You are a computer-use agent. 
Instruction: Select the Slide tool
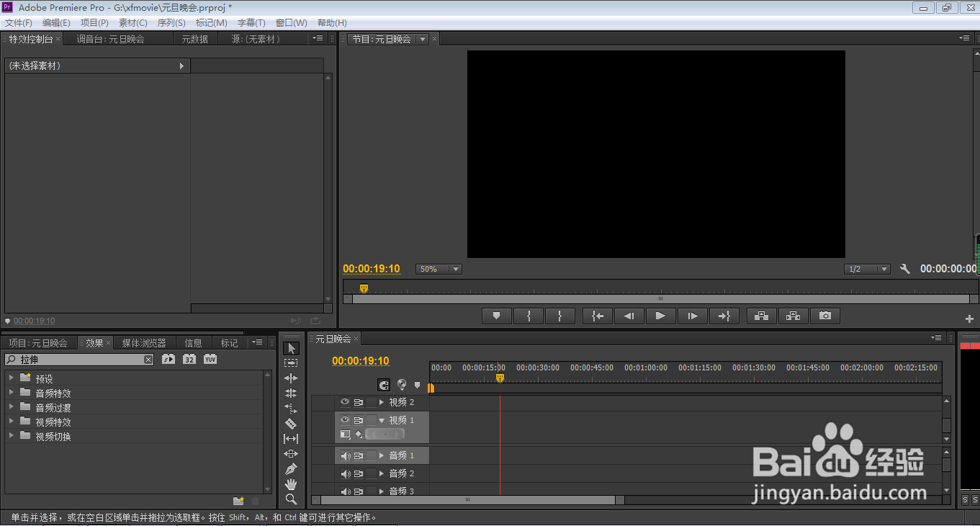[x=291, y=454]
